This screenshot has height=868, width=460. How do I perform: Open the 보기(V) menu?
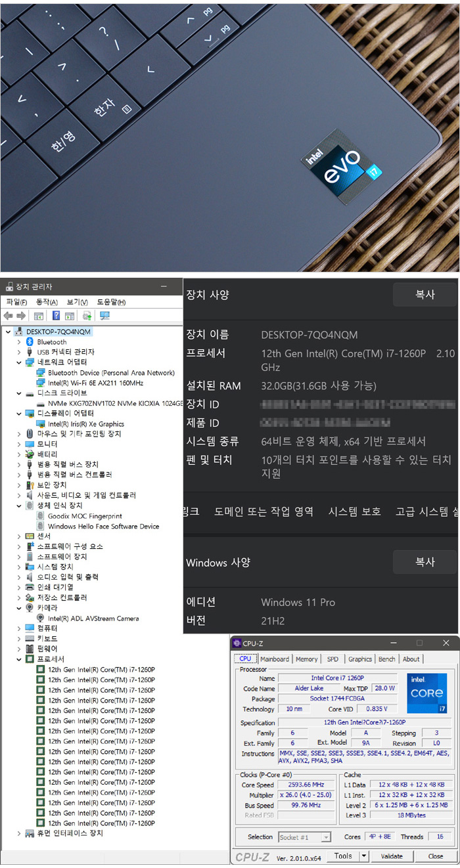pos(78,302)
